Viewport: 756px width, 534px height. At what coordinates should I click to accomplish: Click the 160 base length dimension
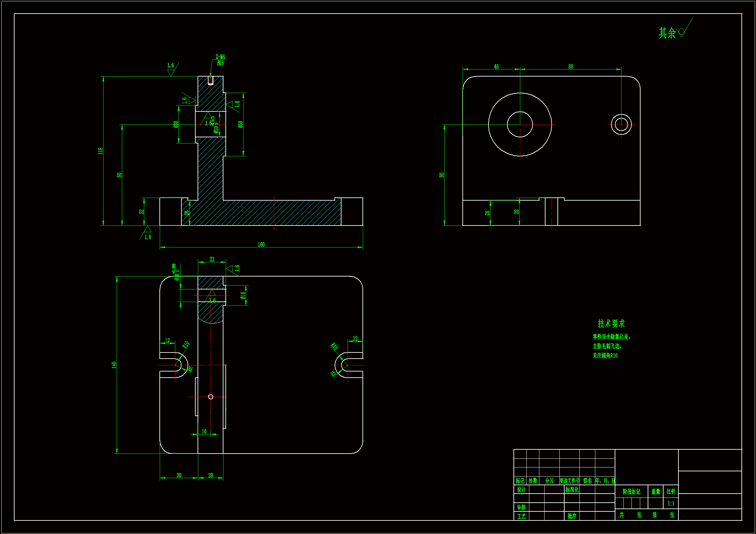(x=261, y=245)
